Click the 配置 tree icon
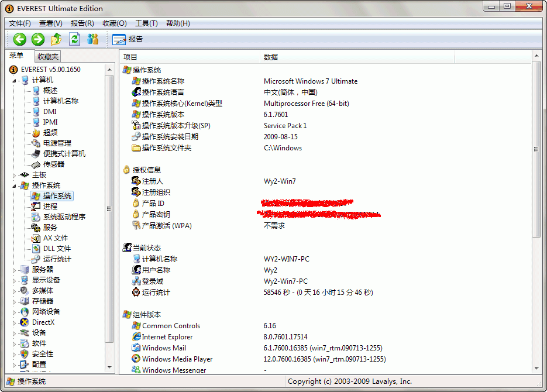This screenshot has height=392, width=547. pos(24,365)
